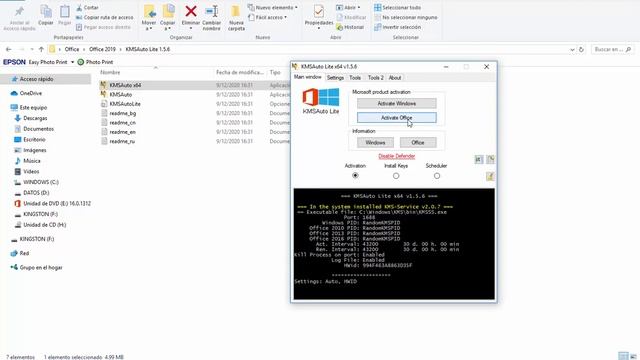
Task: Select the DATOS (D:) drive
Action: click(36, 193)
